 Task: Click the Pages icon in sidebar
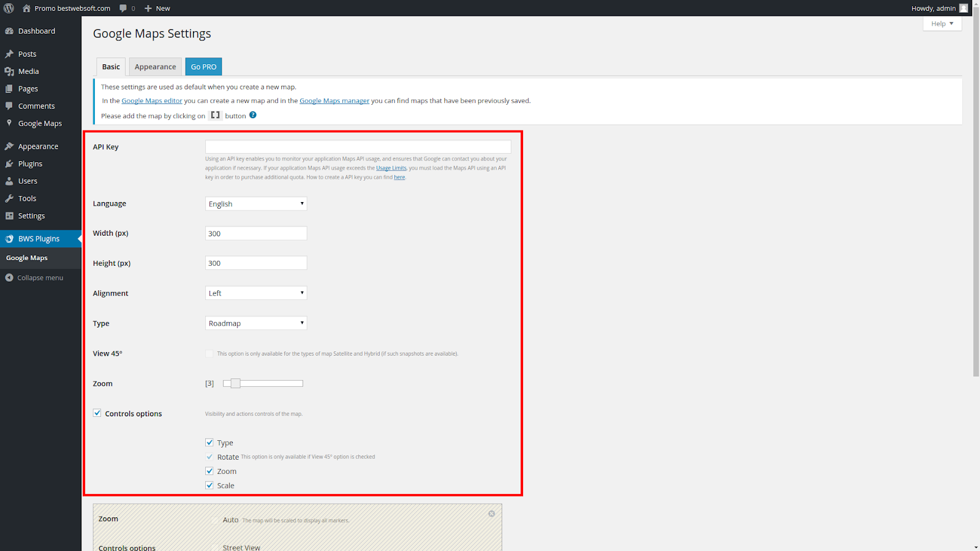(9, 89)
